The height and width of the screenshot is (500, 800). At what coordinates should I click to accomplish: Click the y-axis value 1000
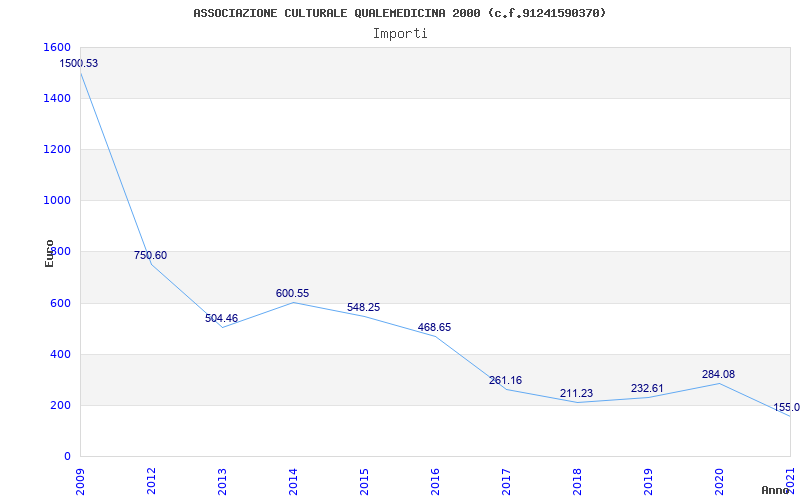point(58,201)
